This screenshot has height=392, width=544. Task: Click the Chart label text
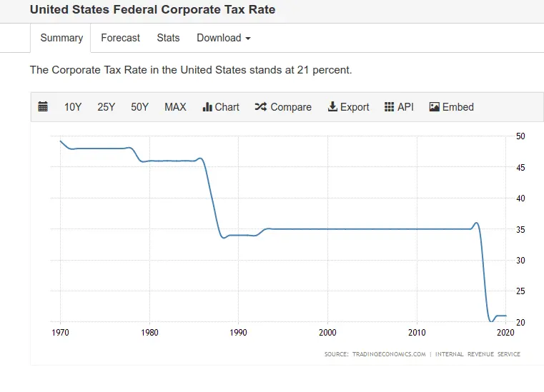click(x=227, y=107)
